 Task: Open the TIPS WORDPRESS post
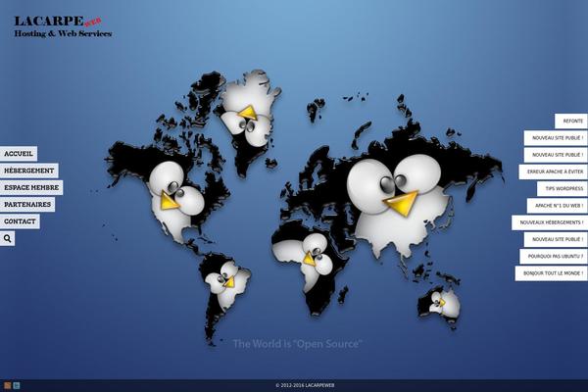tap(563, 189)
